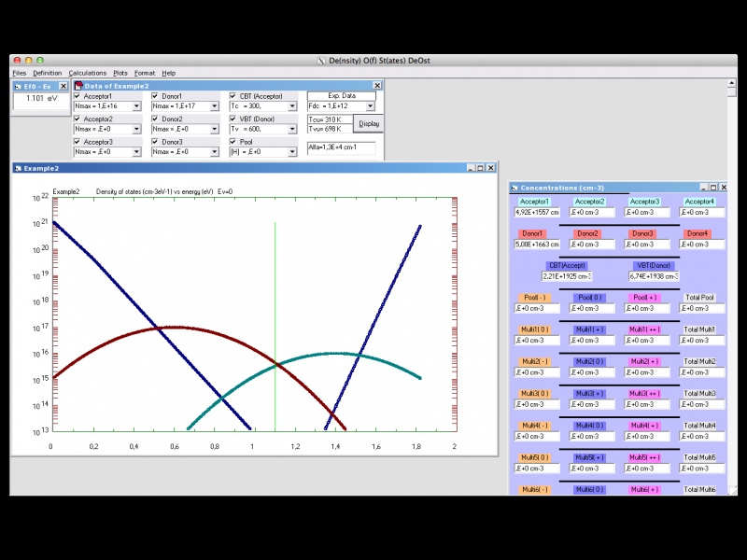
Task: Disable the Pool checkbox
Action: (x=233, y=142)
